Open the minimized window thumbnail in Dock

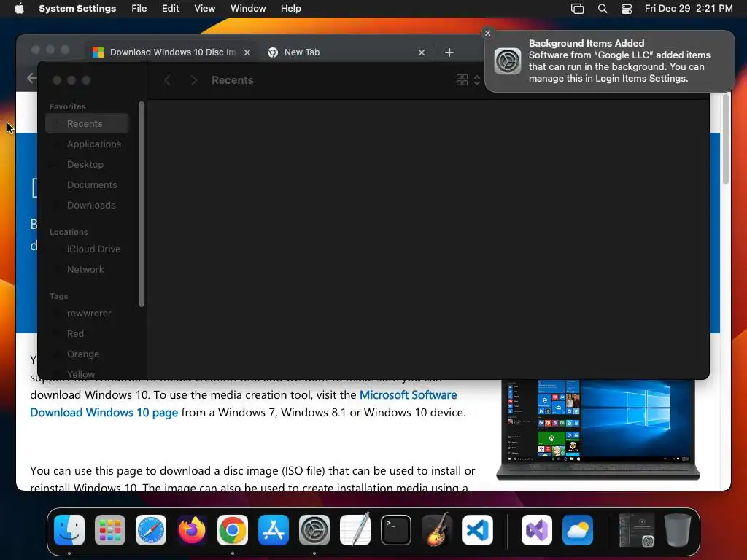coord(636,530)
